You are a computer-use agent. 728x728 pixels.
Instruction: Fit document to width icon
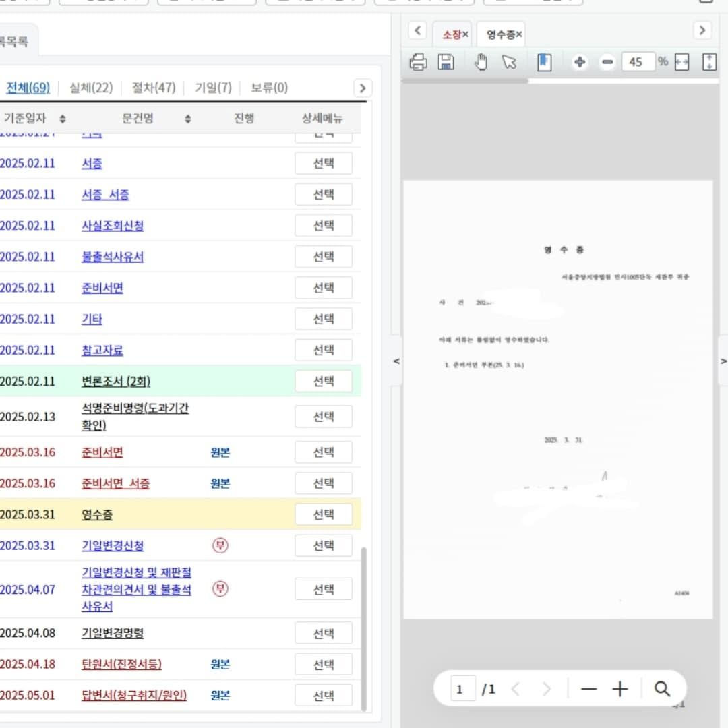[681, 62]
